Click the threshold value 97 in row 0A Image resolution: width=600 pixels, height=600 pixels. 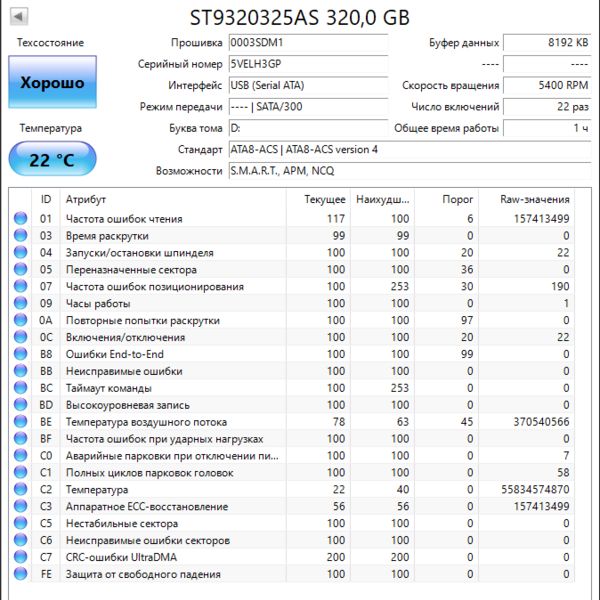[x=467, y=320]
